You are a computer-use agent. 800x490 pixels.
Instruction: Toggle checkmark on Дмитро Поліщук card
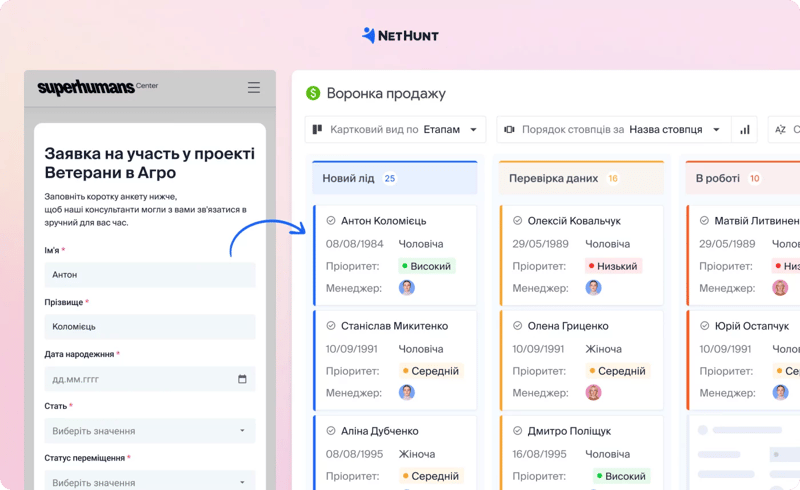point(517,431)
